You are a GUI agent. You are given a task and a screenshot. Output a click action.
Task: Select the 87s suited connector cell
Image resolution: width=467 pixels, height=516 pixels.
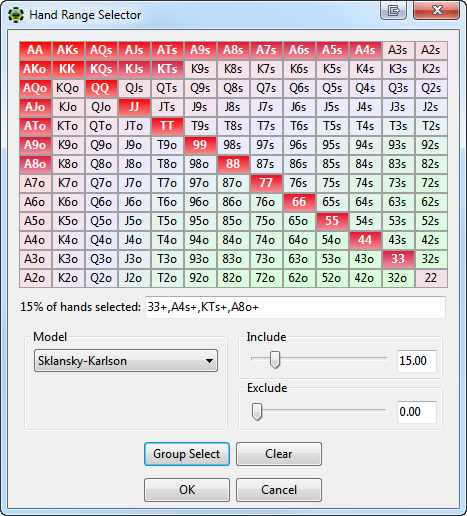click(x=266, y=164)
